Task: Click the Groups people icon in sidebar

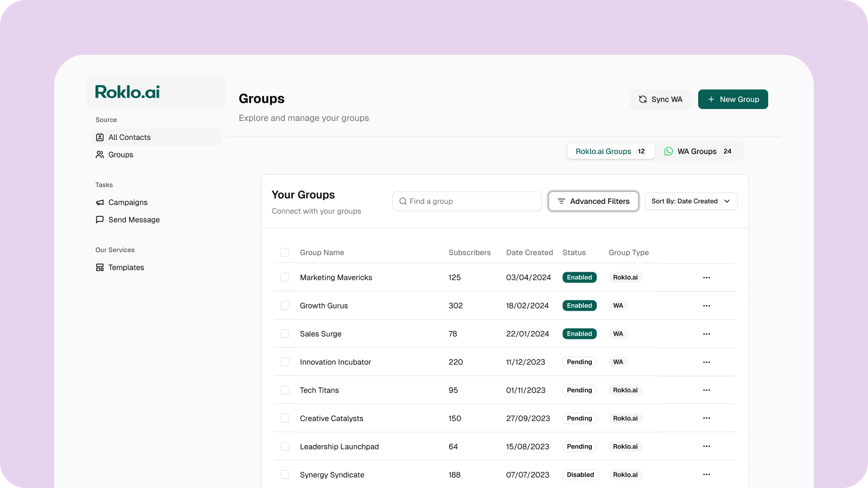Action: coord(100,155)
